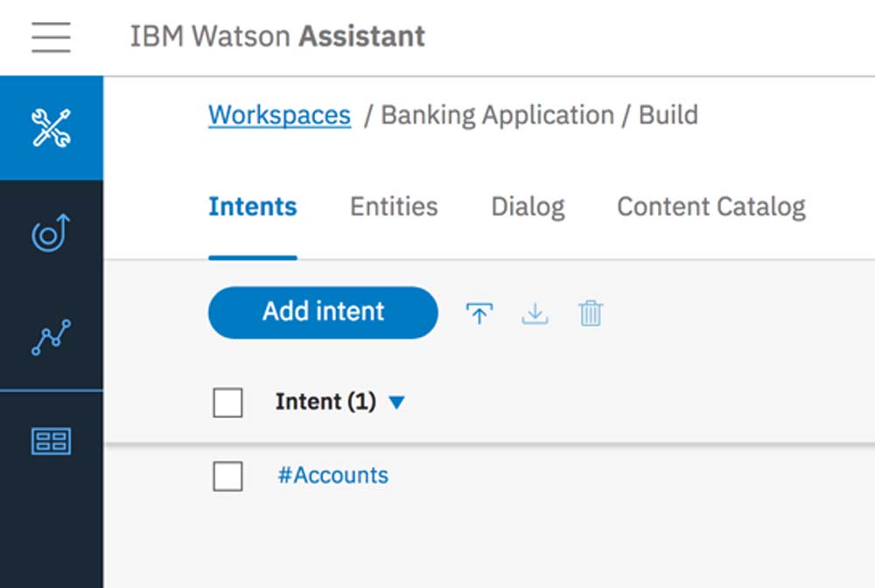Click the delete intents trash icon

tap(591, 313)
